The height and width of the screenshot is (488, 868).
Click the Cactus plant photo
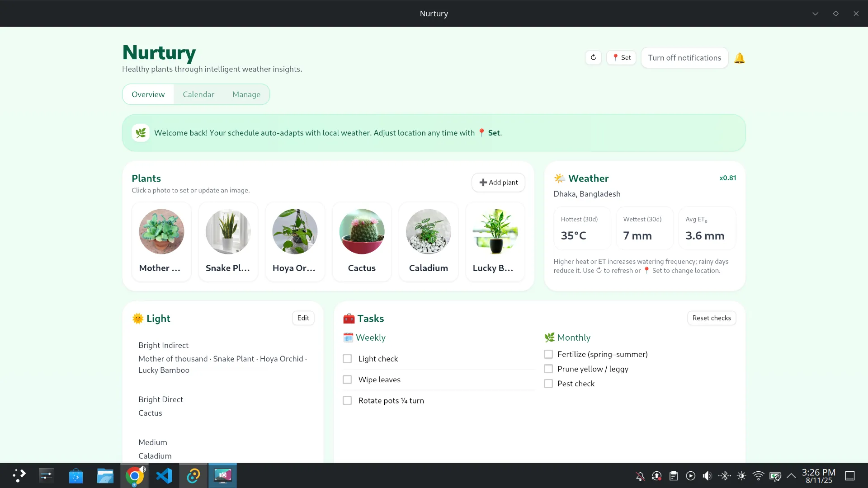coord(362,231)
